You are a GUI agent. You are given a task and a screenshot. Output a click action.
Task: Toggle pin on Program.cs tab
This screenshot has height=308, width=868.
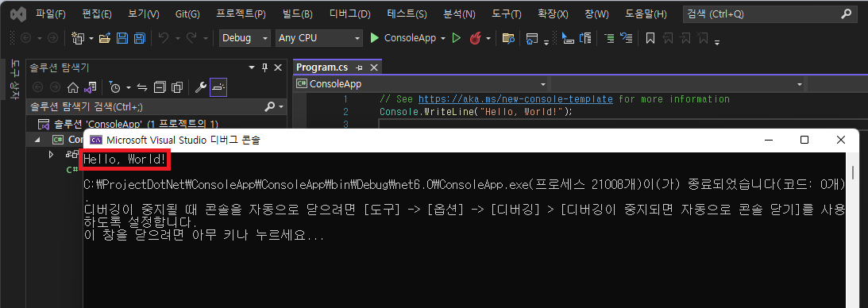pyautogui.click(x=359, y=67)
